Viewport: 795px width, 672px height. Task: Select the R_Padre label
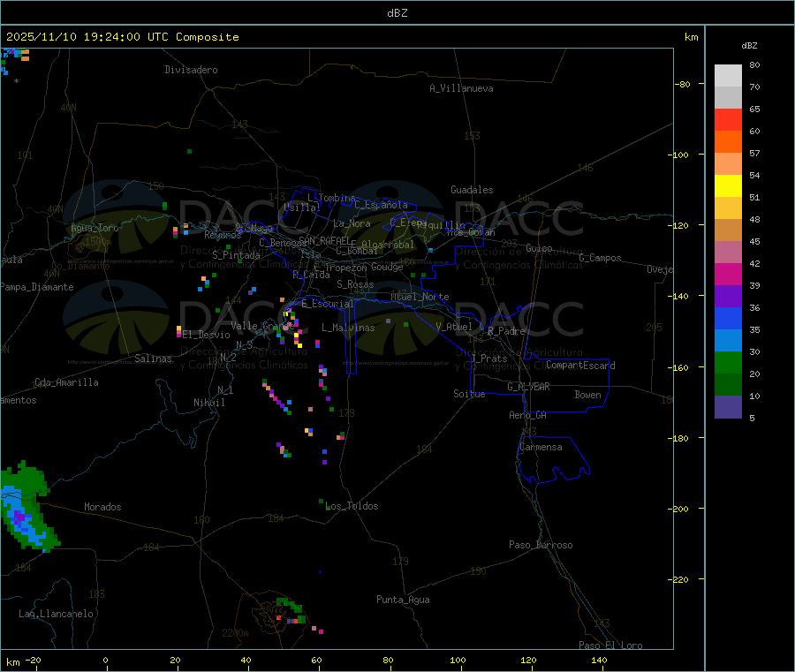tap(506, 331)
